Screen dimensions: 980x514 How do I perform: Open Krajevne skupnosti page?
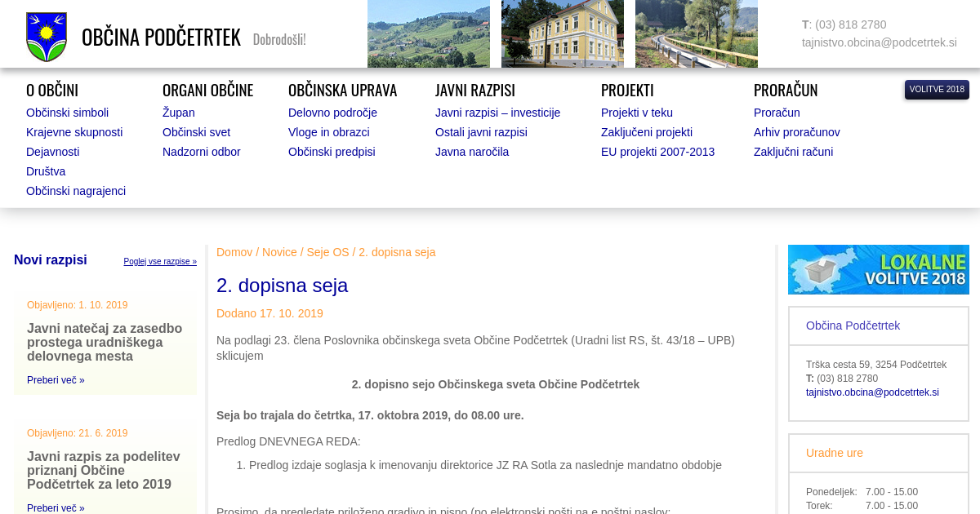[74, 132]
